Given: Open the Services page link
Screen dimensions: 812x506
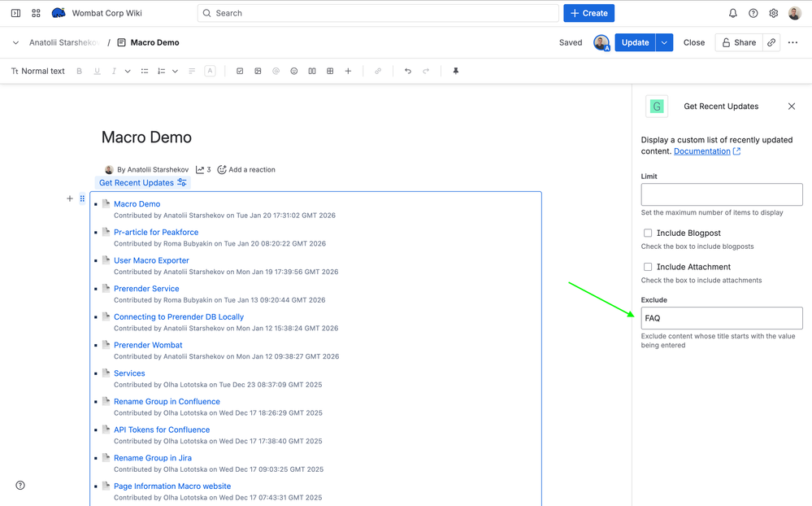Looking at the screenshot, I should pos(129,373).
